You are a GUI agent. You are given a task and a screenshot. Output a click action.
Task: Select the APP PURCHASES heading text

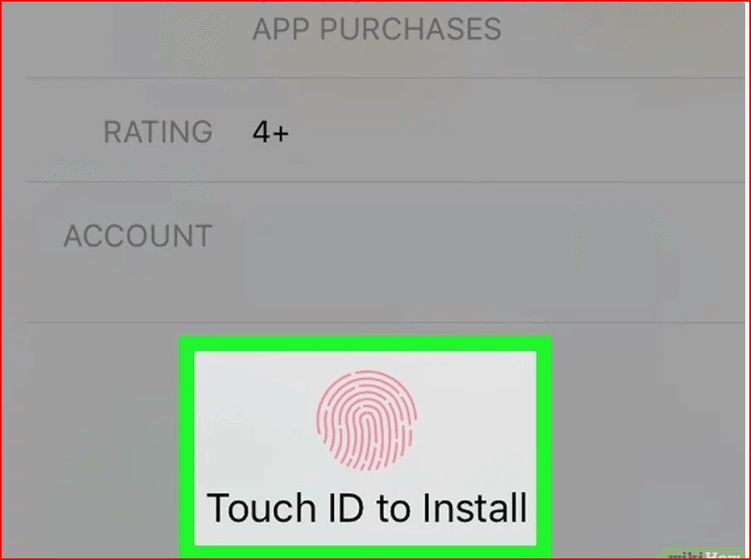click(x=377, y=29)
